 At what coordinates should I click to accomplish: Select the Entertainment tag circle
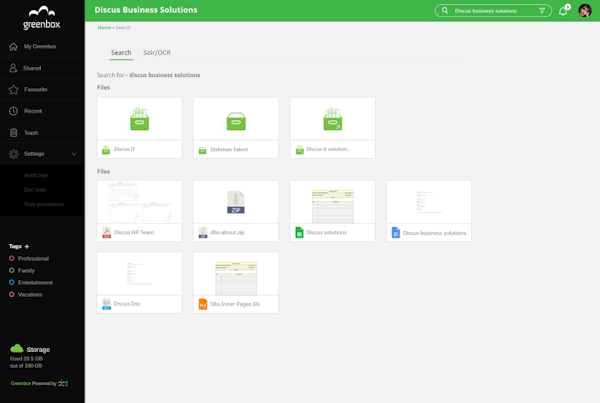coord(12,282)
